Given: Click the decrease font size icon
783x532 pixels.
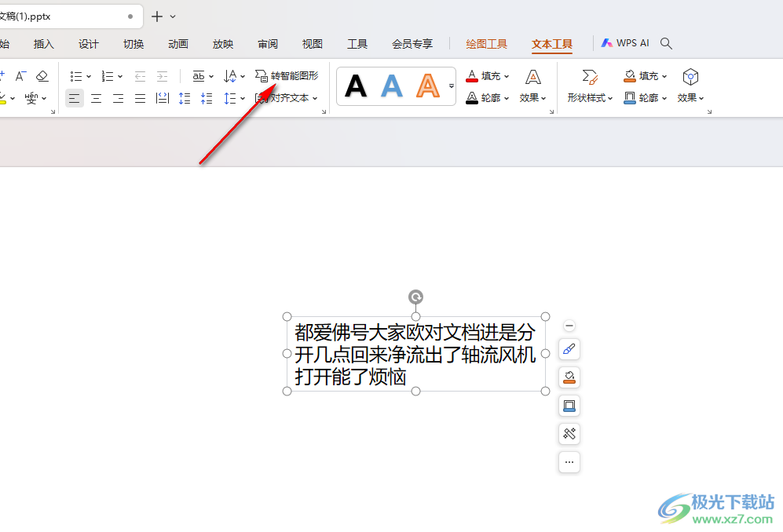Looking at the screenshot, I should click(20, 76).
